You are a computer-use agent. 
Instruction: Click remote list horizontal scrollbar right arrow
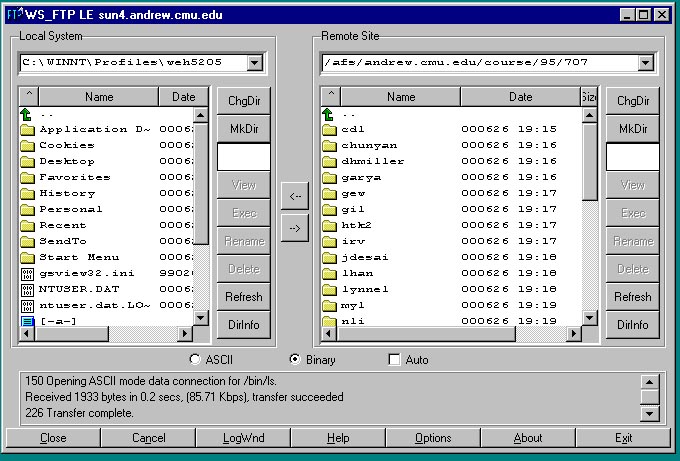(x=574, y=333)
